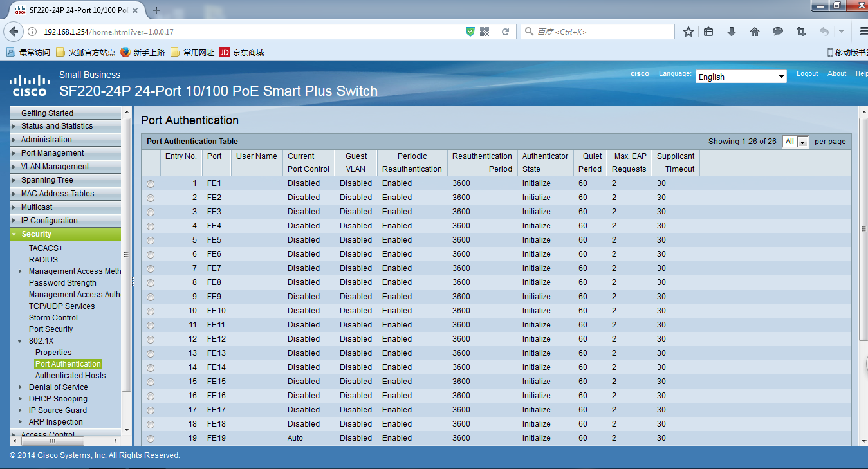Open the Storm Control page
This screenshot has width=868, height=469.
[x=53, y=318]
